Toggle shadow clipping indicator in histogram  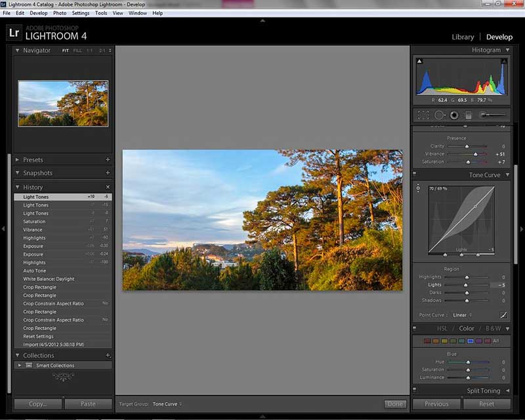pyautogui.click(x=419, y=61)
